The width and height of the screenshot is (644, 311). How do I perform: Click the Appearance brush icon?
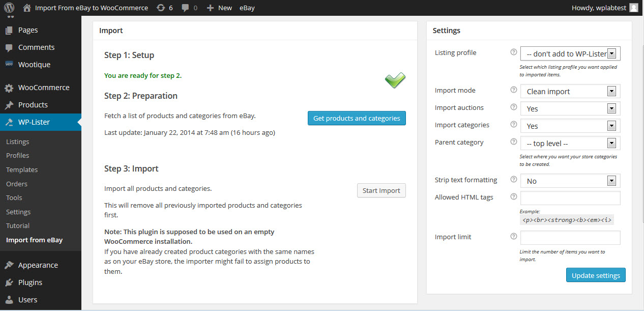9,265
